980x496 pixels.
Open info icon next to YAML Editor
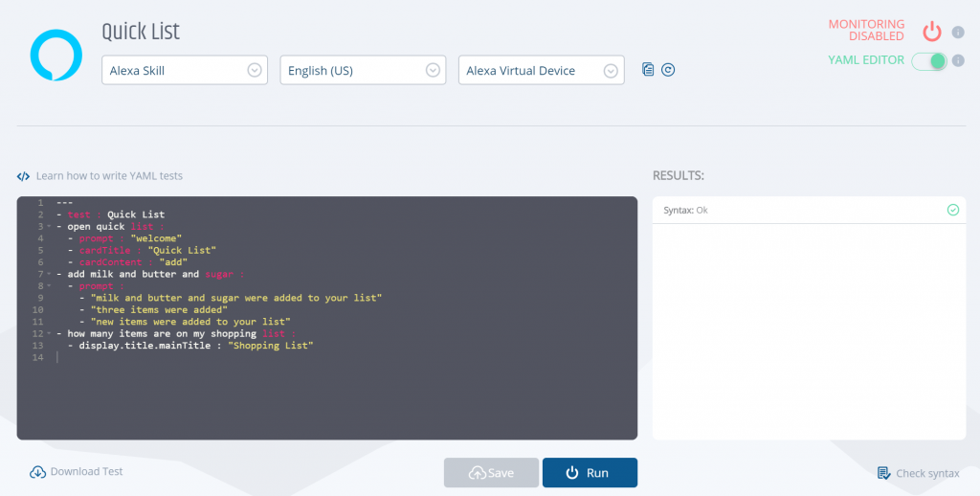[957, 60]
